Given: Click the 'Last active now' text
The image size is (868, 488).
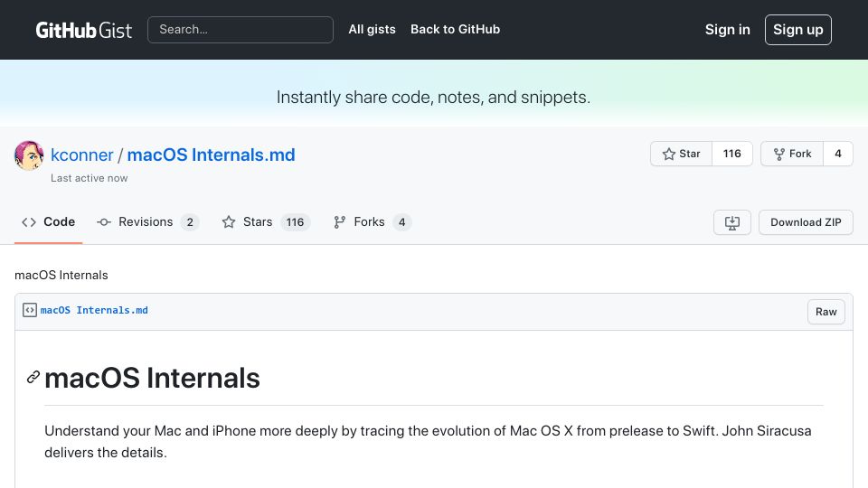Looking at the screenshot, I should tap(90, 178).
